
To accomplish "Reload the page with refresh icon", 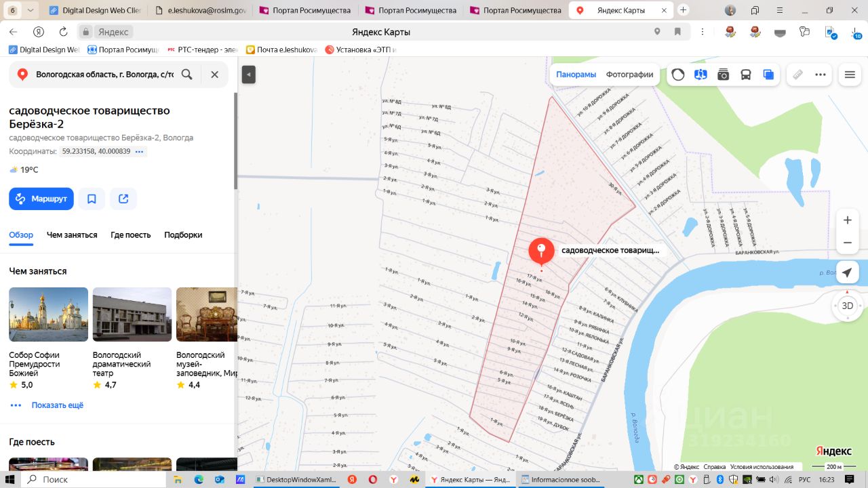I will pyautogui.click(x=63, y=32).
